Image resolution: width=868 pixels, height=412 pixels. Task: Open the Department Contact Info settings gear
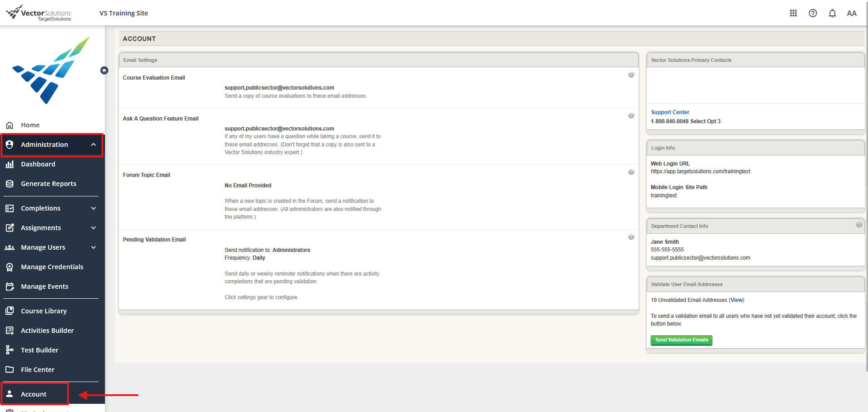tap(858, 225)
